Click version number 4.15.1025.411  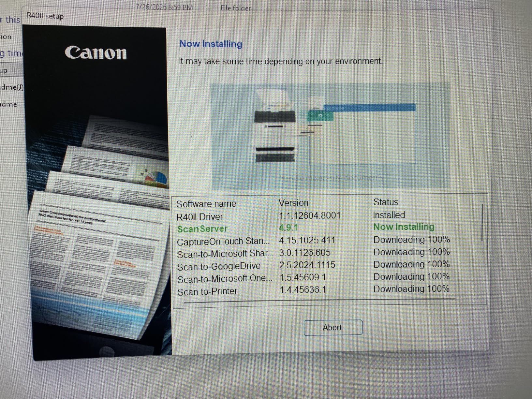point(307,240)
